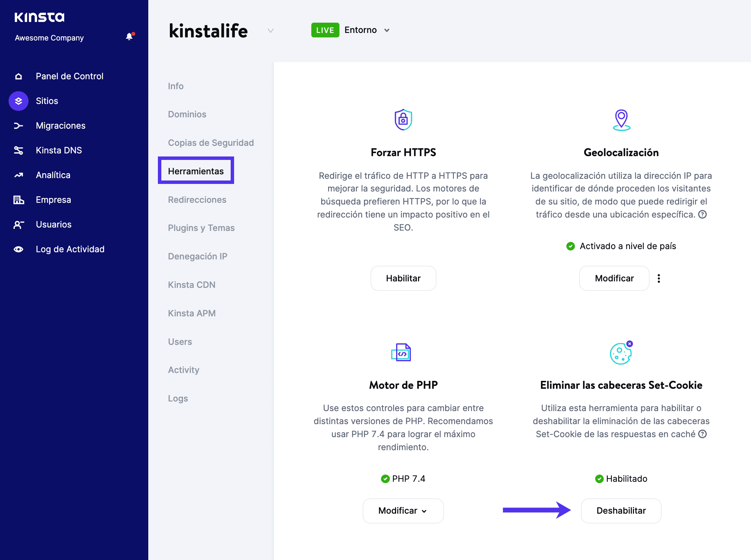The width and height of the screenshot is (751, 560).
Task: Open the Geolocalización three-dot options menu
Action: click(x=659, y=278)
